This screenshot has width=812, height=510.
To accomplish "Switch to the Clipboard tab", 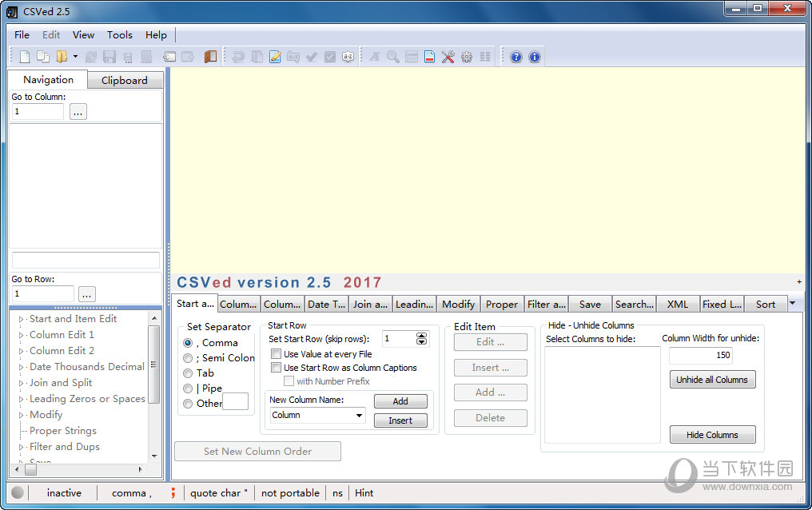I will tap(125, 80).
